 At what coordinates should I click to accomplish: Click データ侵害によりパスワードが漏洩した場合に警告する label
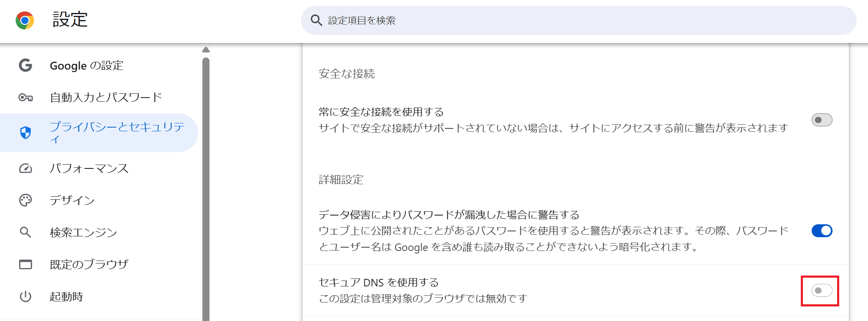[x=449, y=215]
